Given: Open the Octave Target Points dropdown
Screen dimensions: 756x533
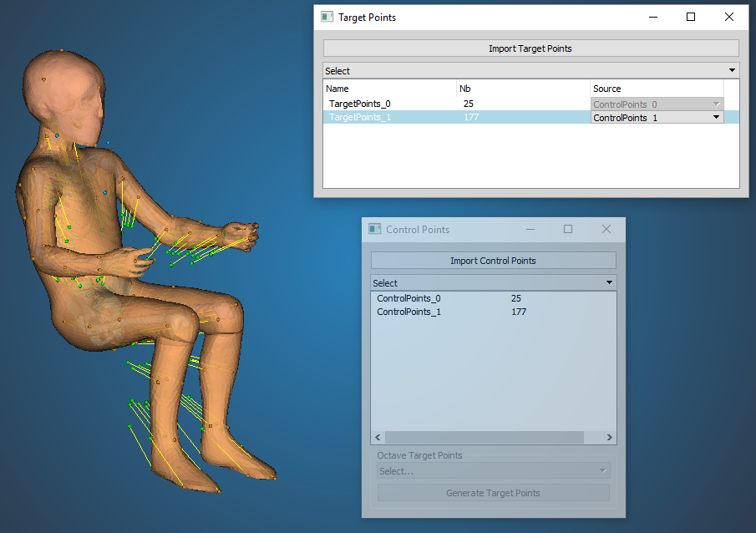Looking at the screenshot, I should (493, 471).
